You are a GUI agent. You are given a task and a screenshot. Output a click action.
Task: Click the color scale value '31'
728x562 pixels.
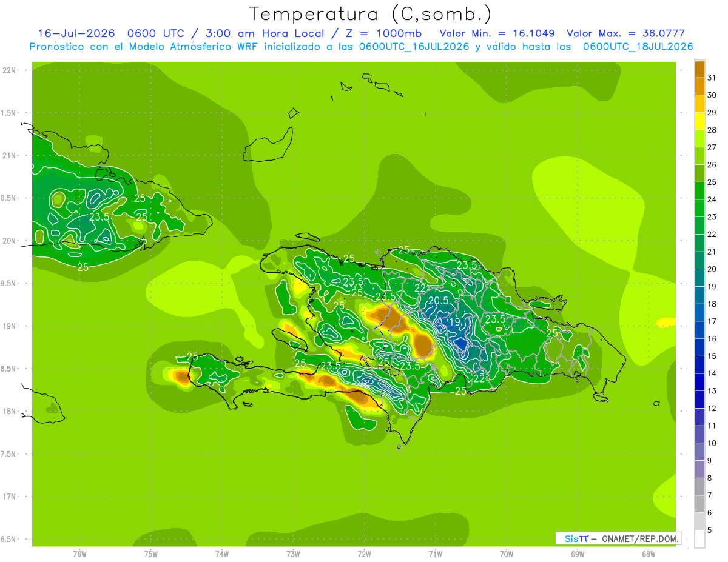(712, 78)
